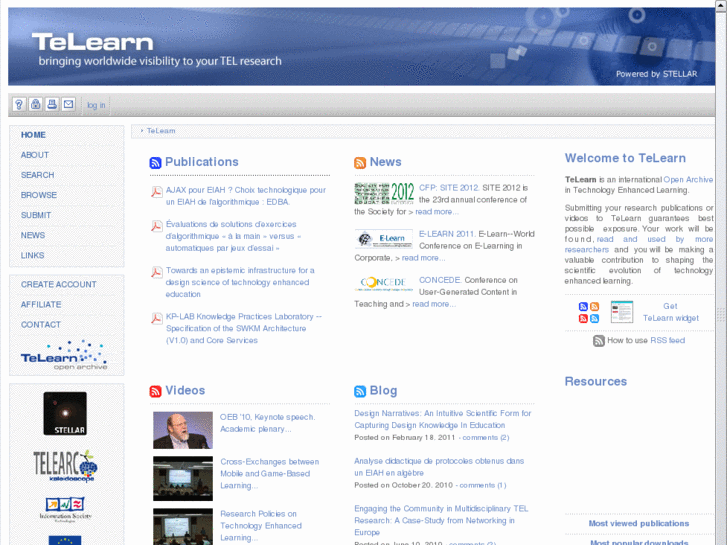Screen dimensions: 727x545
Task: Open the Publications RSS feed icon
Action: (x=155, y=162)
